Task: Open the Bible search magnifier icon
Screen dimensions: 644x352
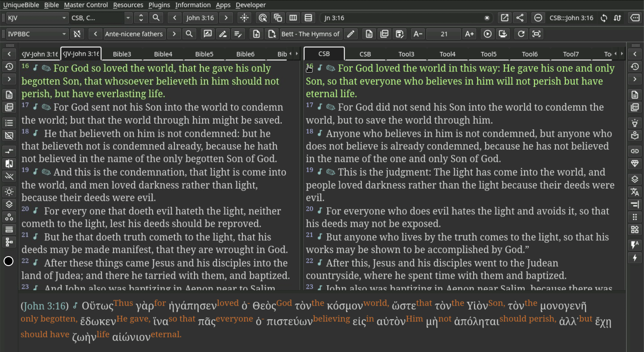Action: pos(156,18)
